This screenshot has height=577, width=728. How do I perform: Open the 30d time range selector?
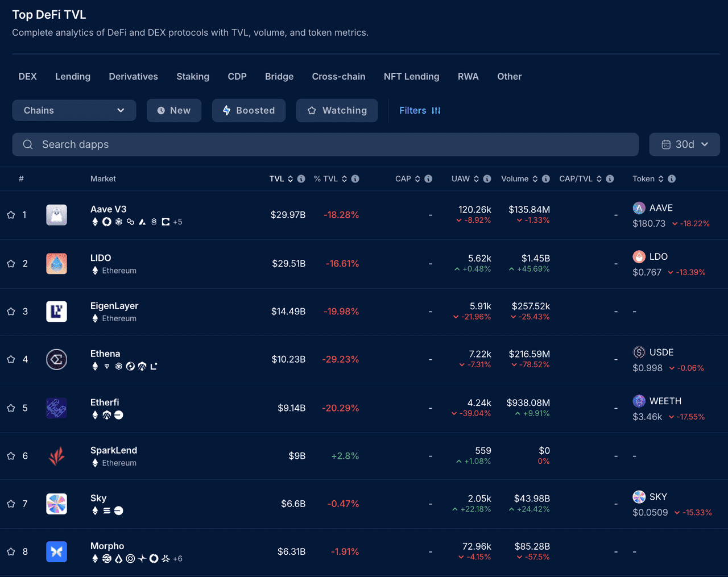(x=684, y=144)
